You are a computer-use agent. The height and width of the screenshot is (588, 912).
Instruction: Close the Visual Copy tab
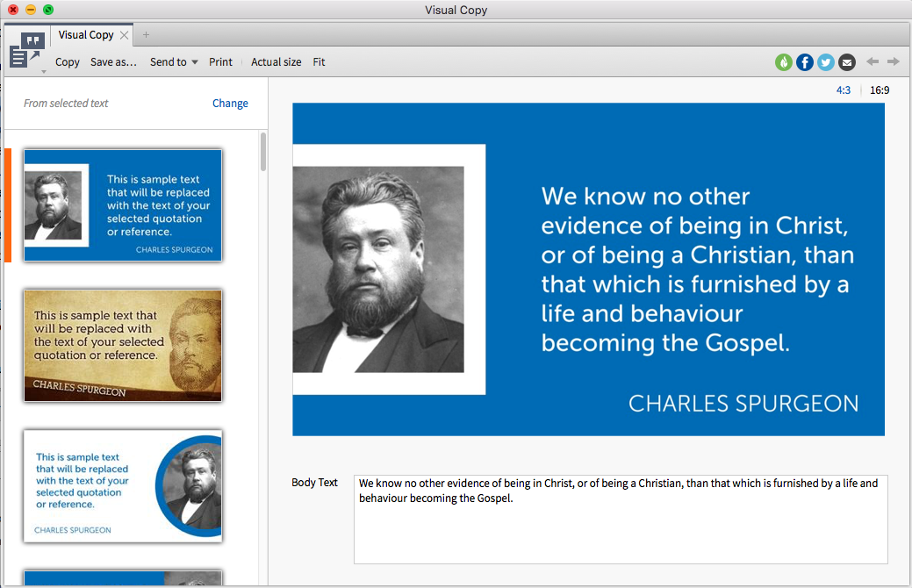click(124, 35)
